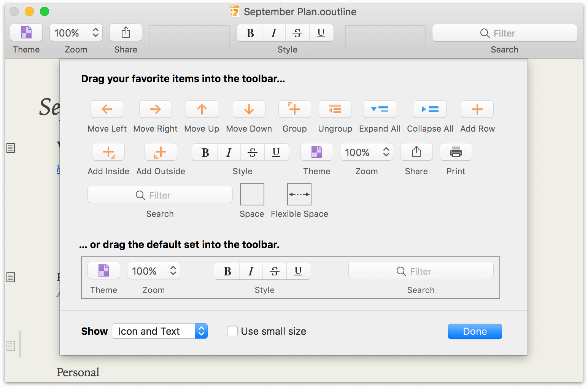Select the Move Left arrow item
The image size is (588, 388).
coord(107,110)
